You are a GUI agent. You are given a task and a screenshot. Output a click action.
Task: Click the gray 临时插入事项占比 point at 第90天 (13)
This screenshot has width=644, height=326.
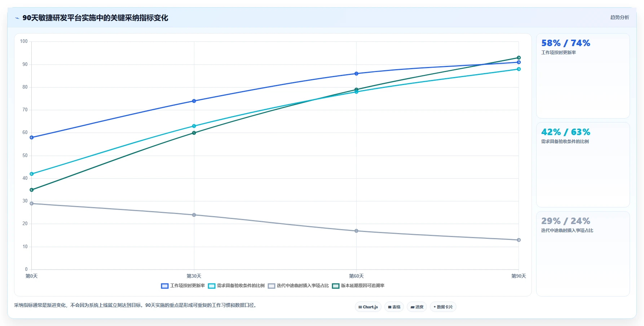(519, 240)
